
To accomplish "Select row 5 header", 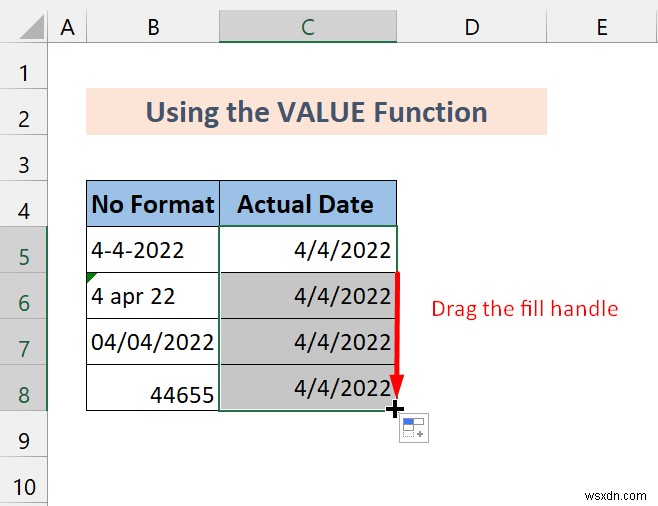I will [24, 250].
